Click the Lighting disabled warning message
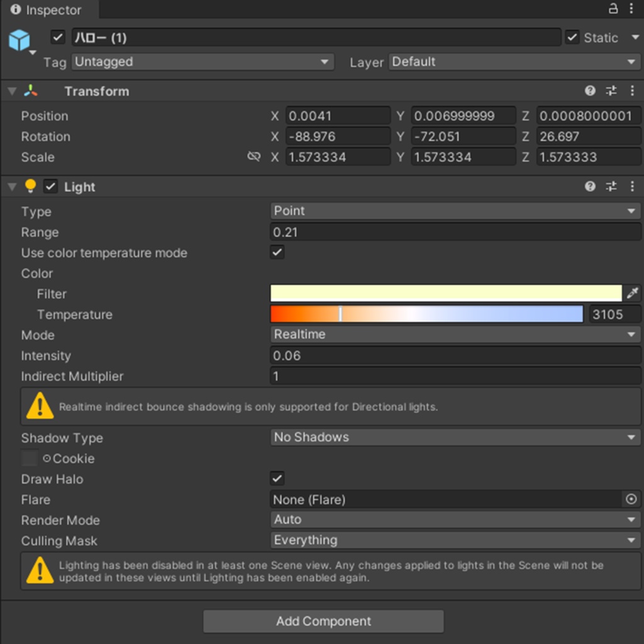Viewport: 644px width, 644px height. point(331,571)
